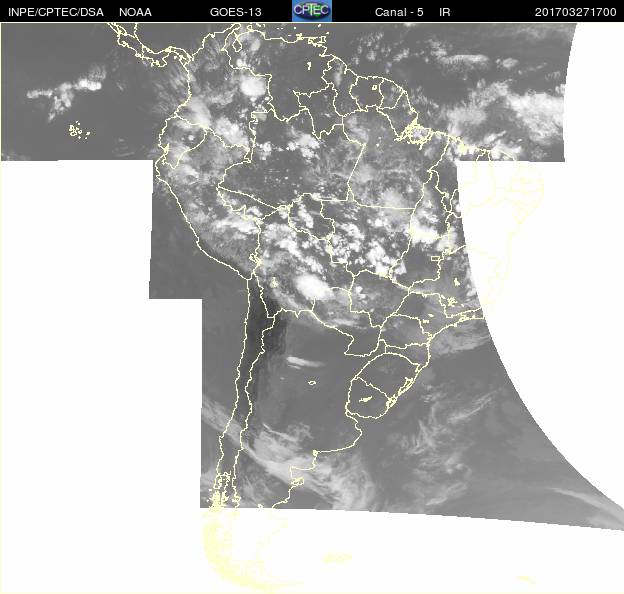Click the IR channel label

point(445,12)
